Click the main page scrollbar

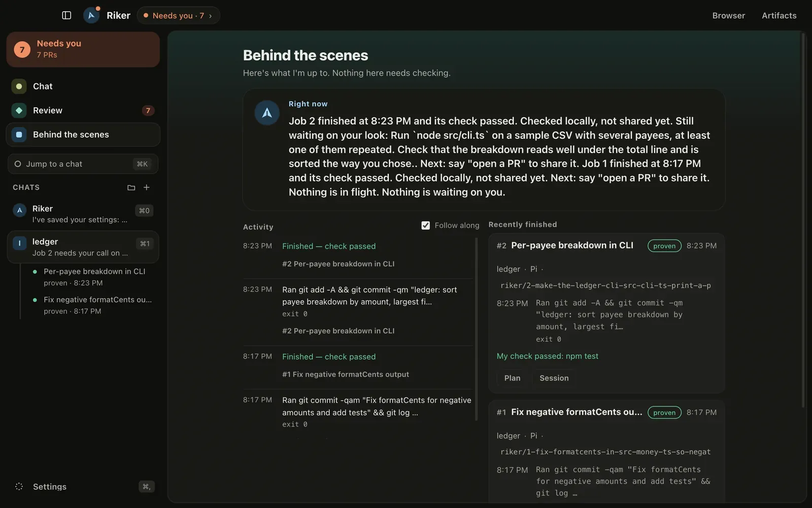point(803,219)
